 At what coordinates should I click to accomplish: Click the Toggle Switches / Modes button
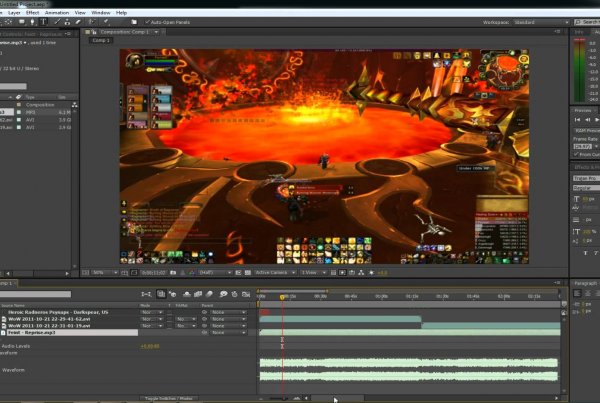click(169, 398)
